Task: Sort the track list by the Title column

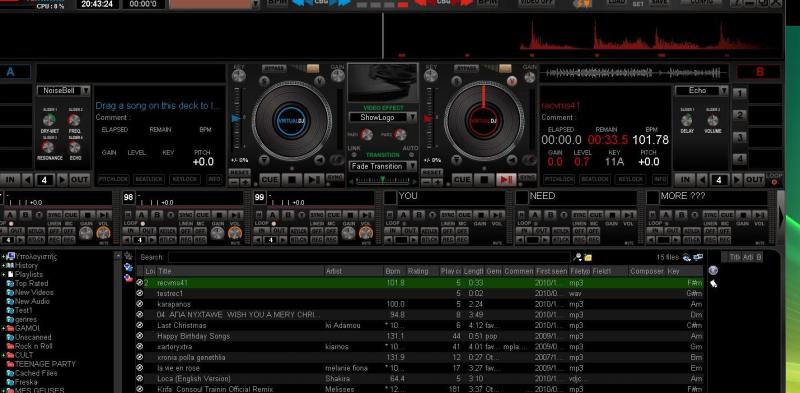Action: coord(240,272)
